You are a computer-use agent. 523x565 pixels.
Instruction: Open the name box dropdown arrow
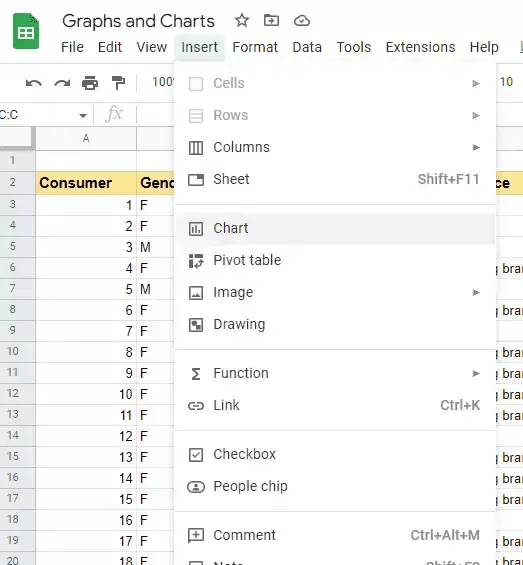(83, 116)
